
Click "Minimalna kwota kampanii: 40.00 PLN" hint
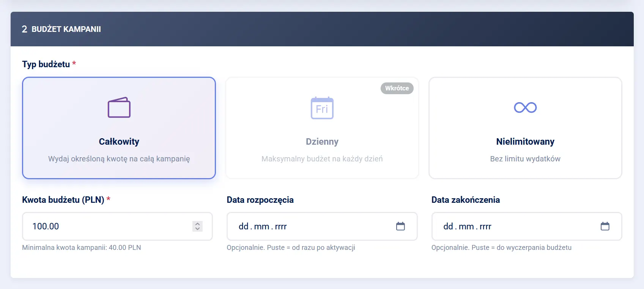[x=82, y=248]
